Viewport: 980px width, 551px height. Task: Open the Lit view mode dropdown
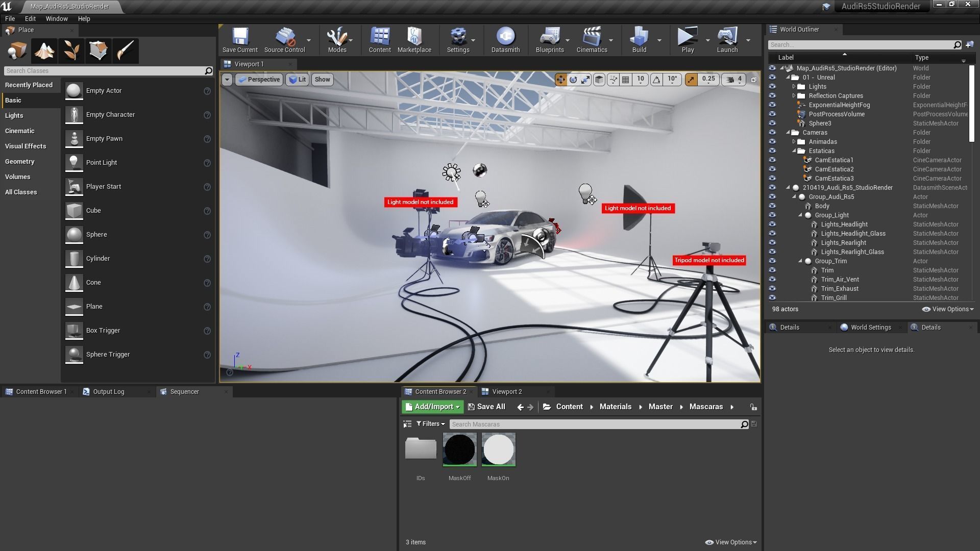[298, 80]
